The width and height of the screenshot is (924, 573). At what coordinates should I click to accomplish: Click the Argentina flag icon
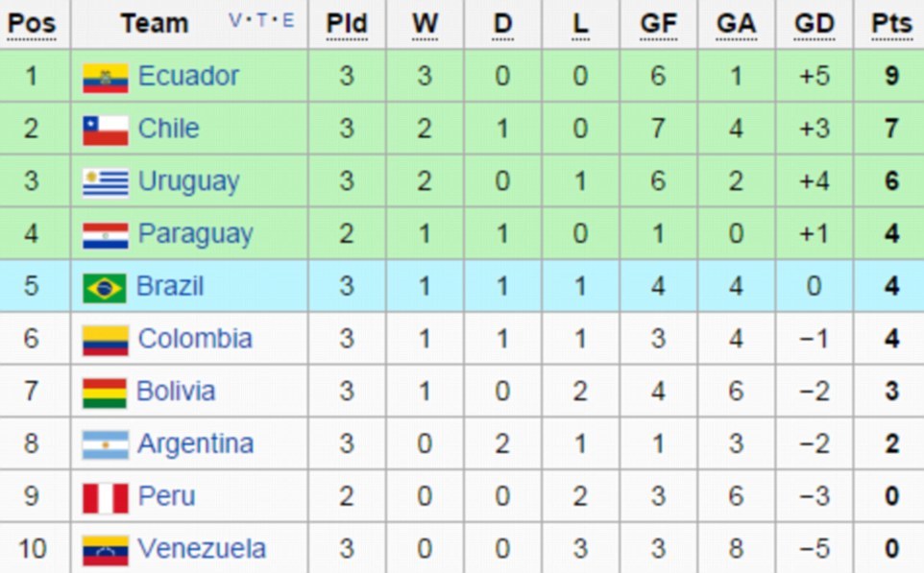click(x=105, y=445)
